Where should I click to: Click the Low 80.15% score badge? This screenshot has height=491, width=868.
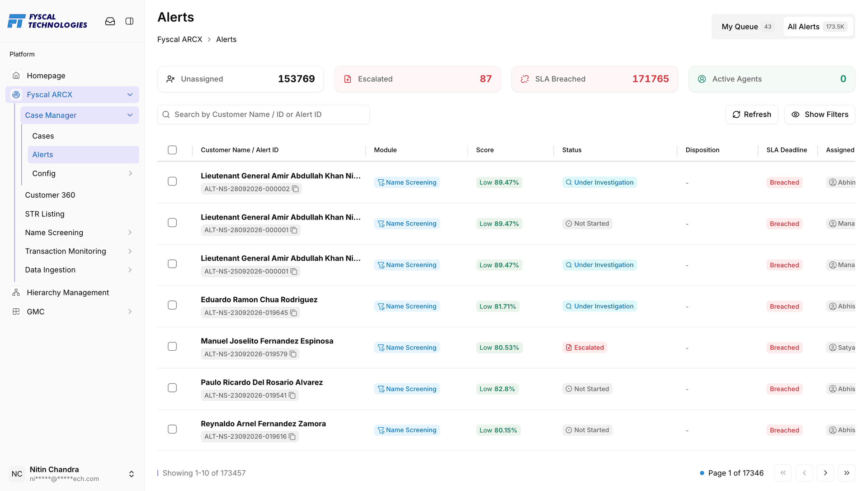tap(498, 430)
